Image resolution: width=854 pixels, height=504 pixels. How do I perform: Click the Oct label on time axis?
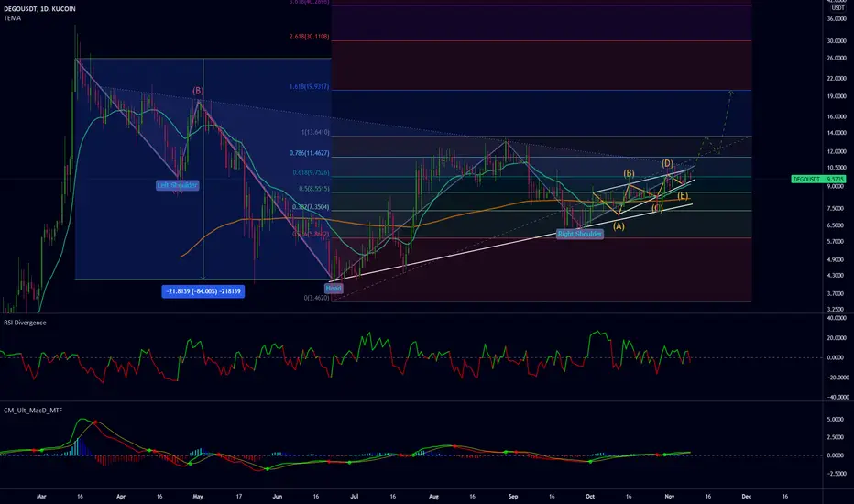click(590, 497)
